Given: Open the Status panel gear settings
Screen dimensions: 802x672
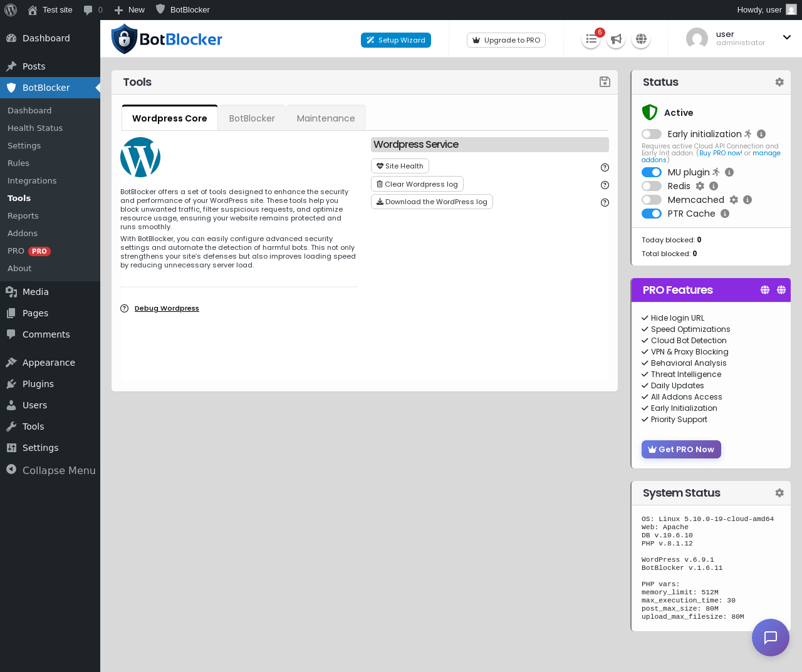Looking at the screenshot, I should (779, 82).
